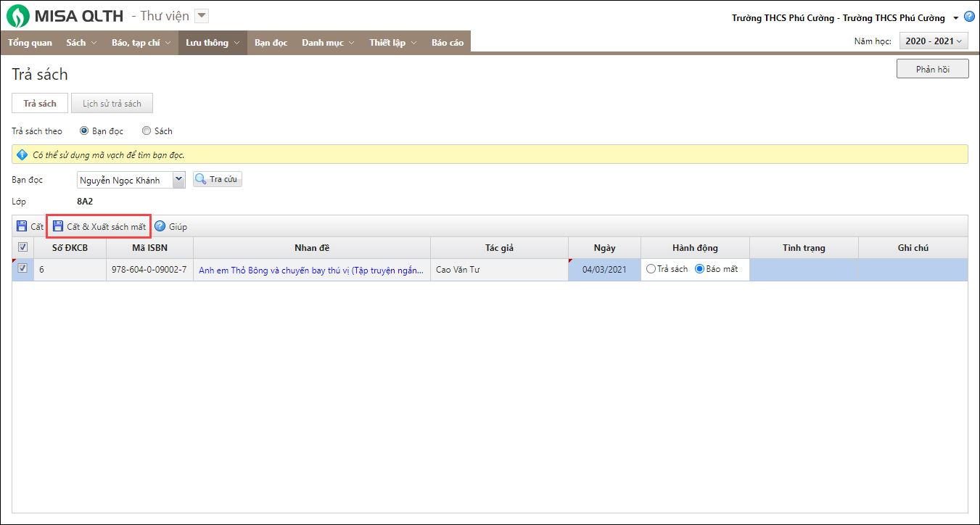
Task: Click the Tra cứu search button
Action: (218, 180)
